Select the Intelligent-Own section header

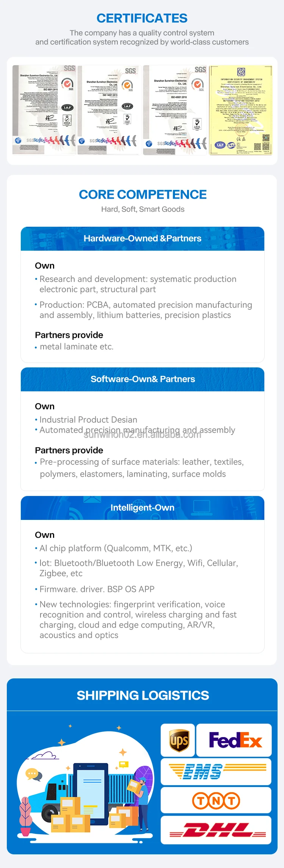tap(142, 508)
